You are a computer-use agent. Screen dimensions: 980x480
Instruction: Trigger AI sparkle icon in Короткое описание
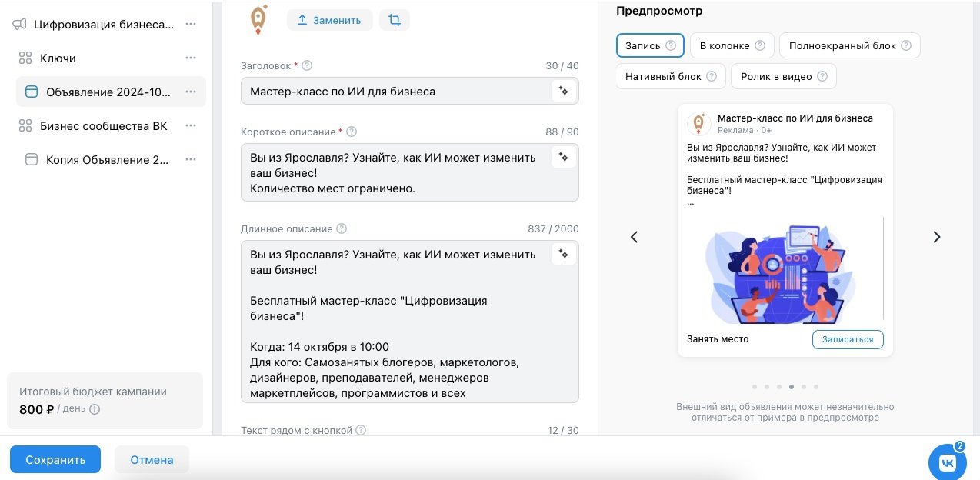pyautogui.click(x=564, y=156)
